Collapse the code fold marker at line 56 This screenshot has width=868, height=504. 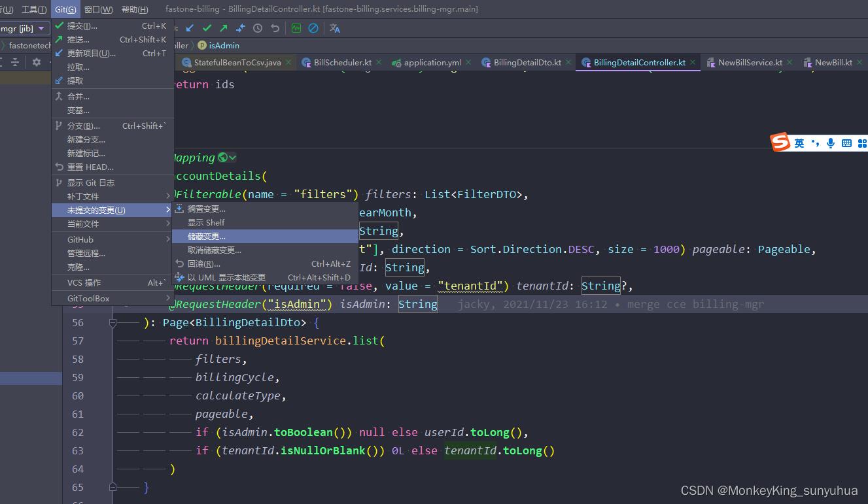click(113, 322)
